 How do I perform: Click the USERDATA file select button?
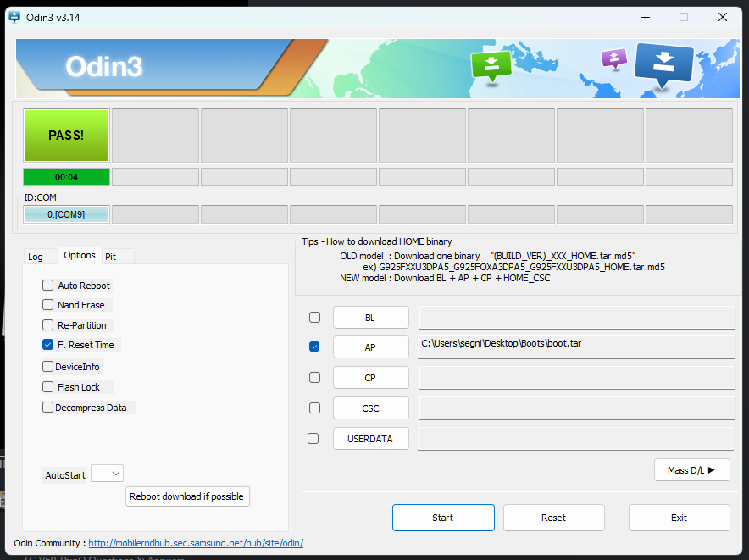click(370, 439)
